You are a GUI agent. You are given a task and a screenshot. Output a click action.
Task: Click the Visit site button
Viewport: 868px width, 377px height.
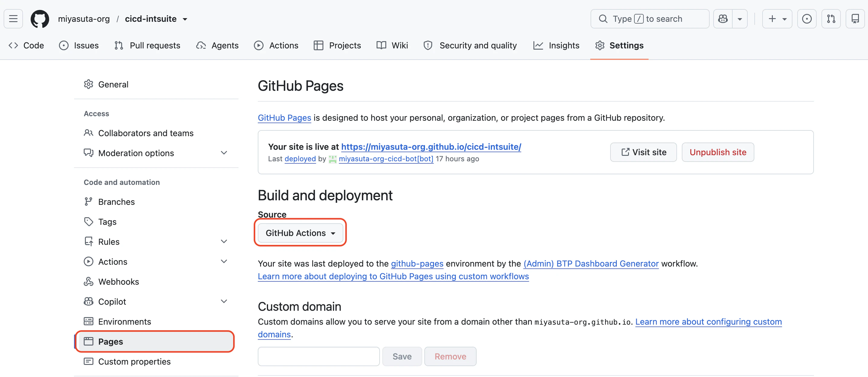(x=643, y=152)
